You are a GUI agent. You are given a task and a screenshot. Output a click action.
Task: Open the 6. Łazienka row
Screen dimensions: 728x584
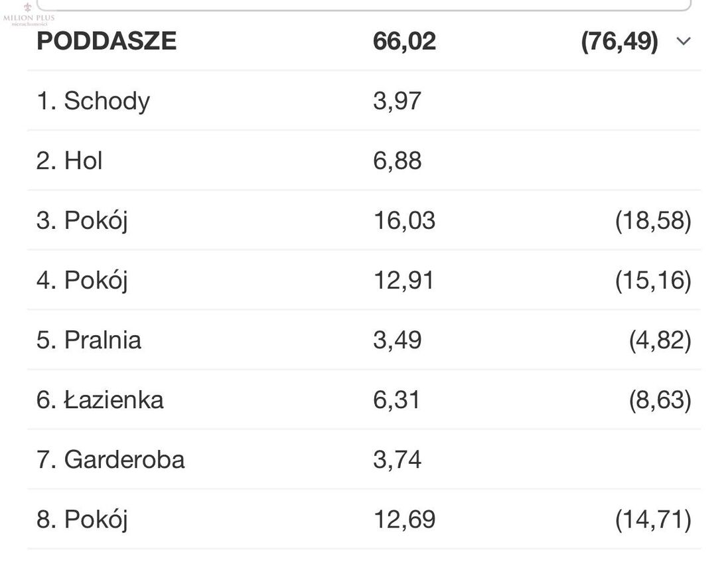(364, 400)
